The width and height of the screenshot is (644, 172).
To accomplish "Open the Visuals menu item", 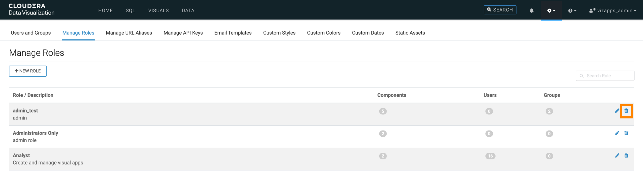I will 158,11.
